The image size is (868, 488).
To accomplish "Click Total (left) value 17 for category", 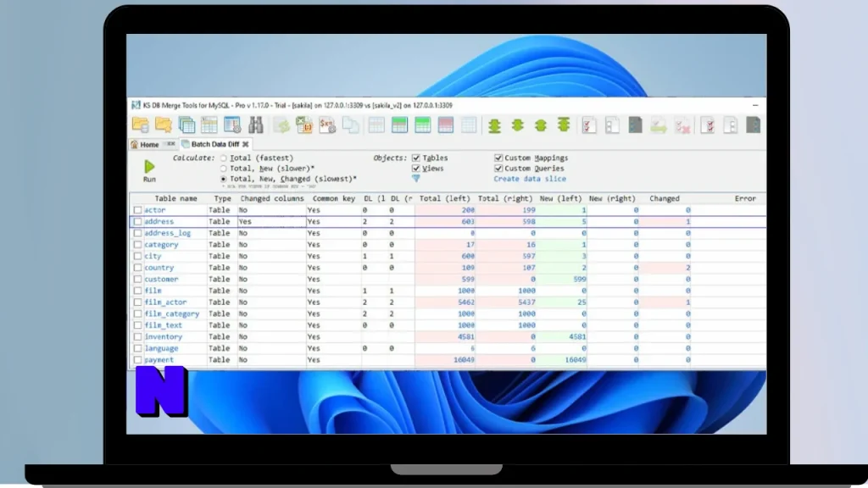I will (x=470, y=245).
